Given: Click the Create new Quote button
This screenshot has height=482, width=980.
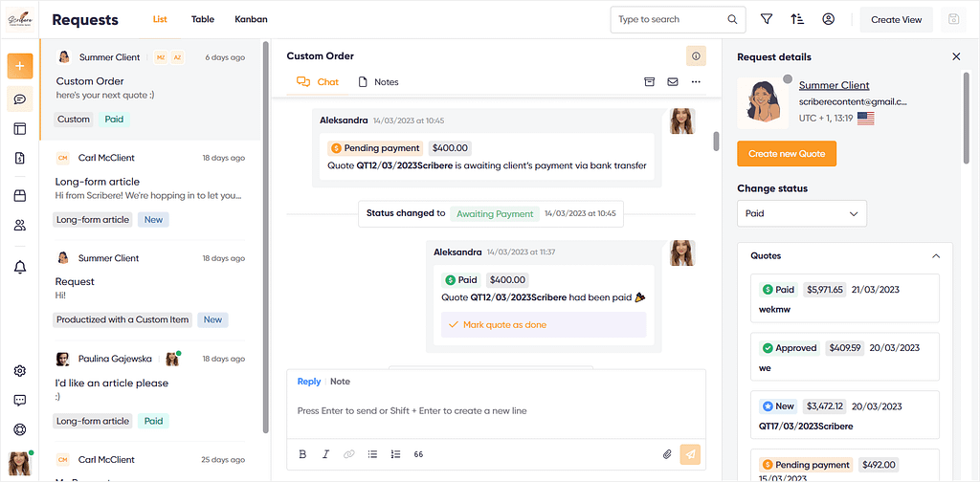Looking at the screenshot, I should pos(787,154).
